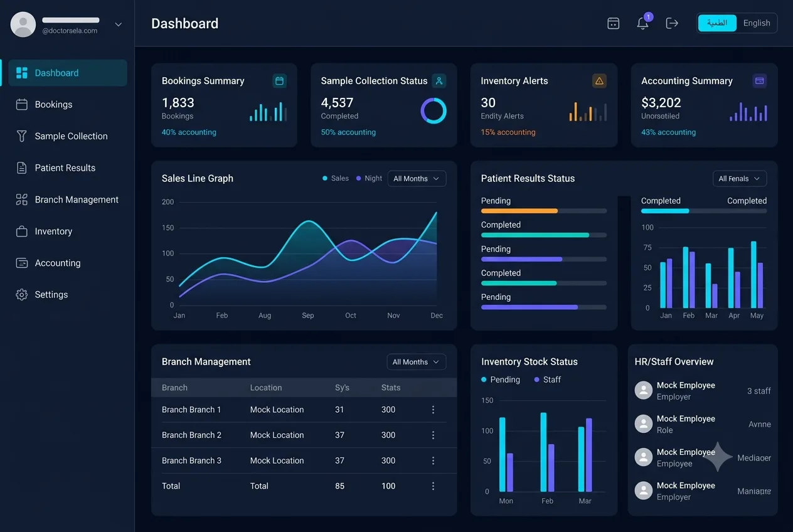Click the Branch Branch 1 row name
The height and width of the screenshot is (532, 793).
(191, 410)
